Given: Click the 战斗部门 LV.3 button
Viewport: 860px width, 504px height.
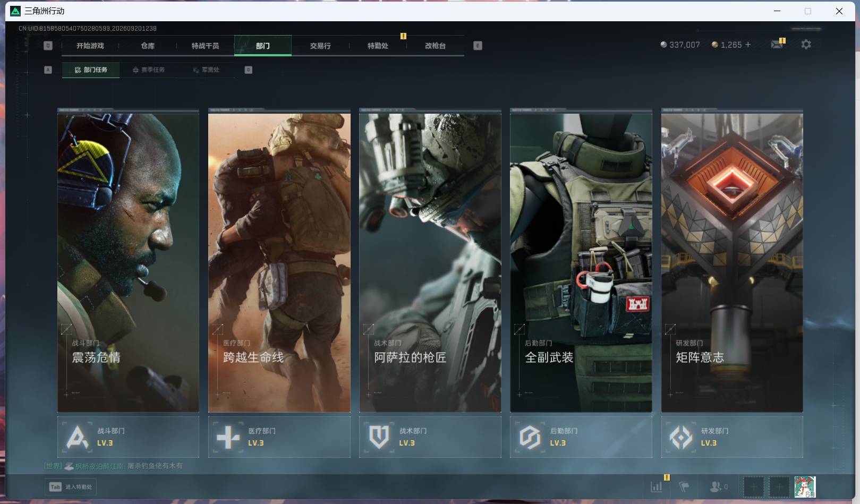Looking at the screenshot, I should 128,437.
